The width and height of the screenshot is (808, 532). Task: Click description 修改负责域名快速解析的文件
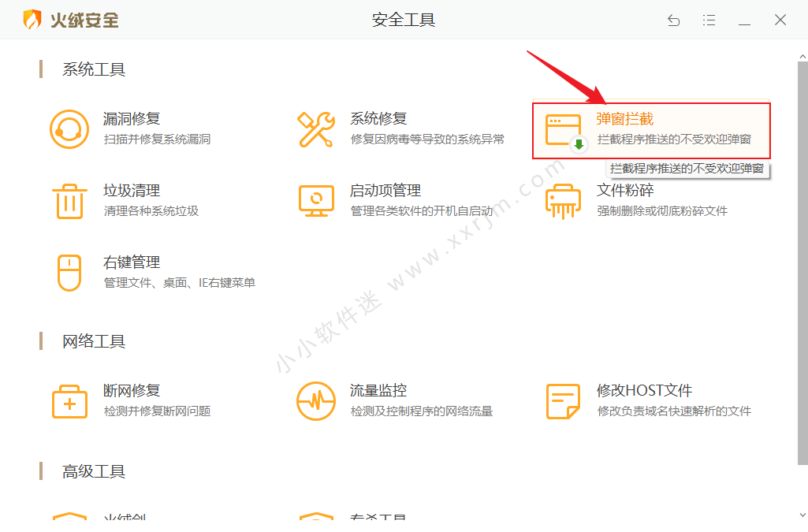(674, 411)
